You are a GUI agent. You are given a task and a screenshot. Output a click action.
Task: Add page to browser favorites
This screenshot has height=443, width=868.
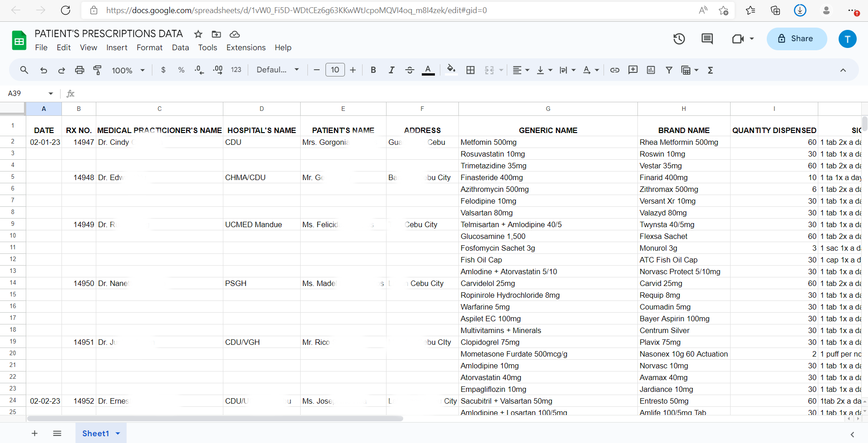pyautogui.click(x=723, y=10)
